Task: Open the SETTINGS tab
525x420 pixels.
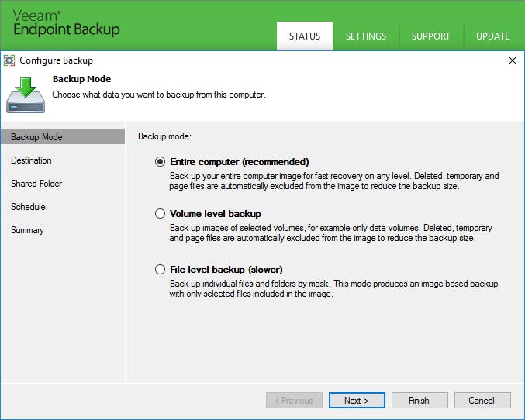Action: pyautogui.click(x=366, y=36)
